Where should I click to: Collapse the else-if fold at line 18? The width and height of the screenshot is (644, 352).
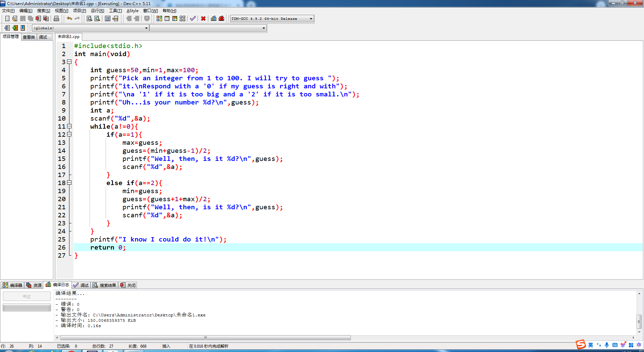tap(69, 183)
